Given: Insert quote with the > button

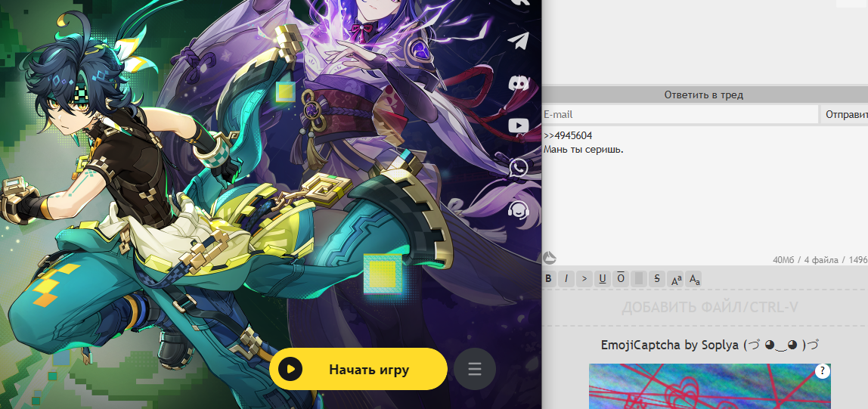Looking at the screenshot, I should pos(584,279).
